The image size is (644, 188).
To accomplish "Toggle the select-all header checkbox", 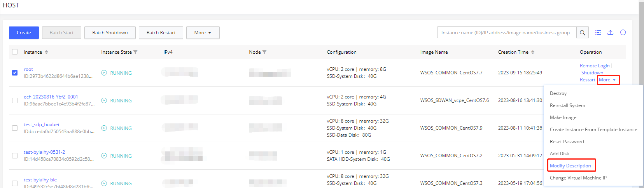I will (15, 52).
